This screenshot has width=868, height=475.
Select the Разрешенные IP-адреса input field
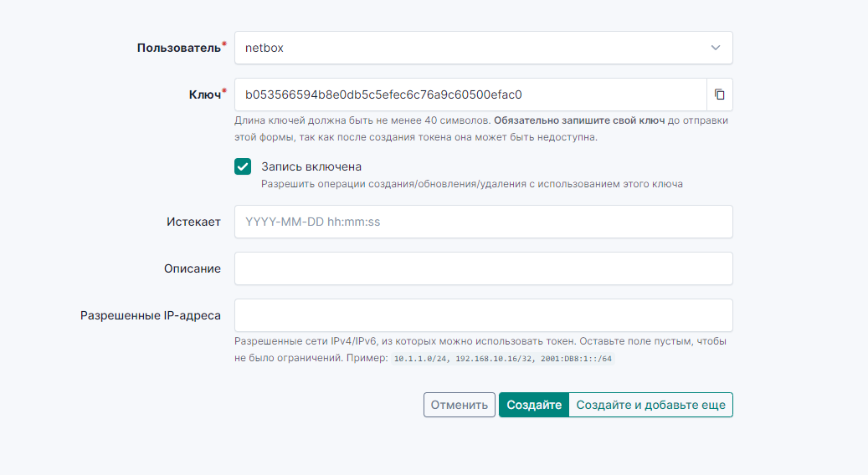pos(483,315)
